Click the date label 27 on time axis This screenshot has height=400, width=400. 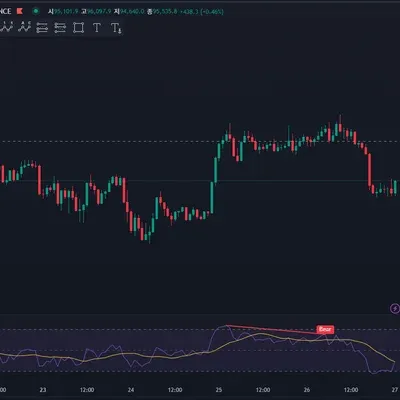click(x=395, y=390)
